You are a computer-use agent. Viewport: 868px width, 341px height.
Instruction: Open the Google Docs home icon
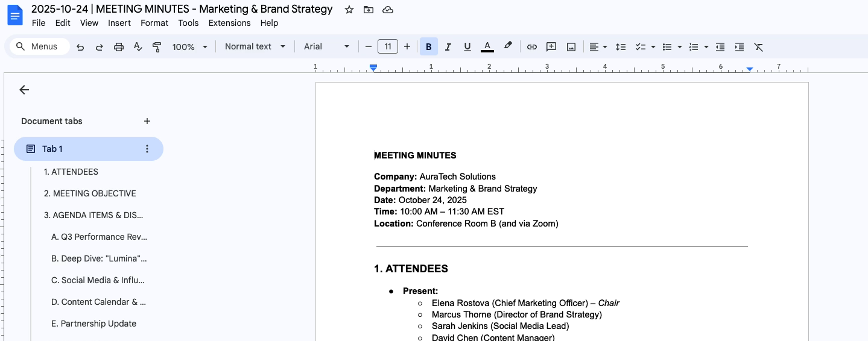click(x=14, y=15)
